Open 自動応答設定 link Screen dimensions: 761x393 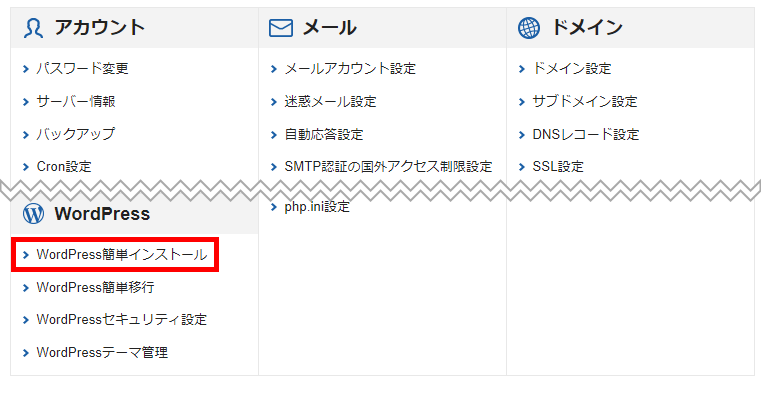(x=324, y=134)
